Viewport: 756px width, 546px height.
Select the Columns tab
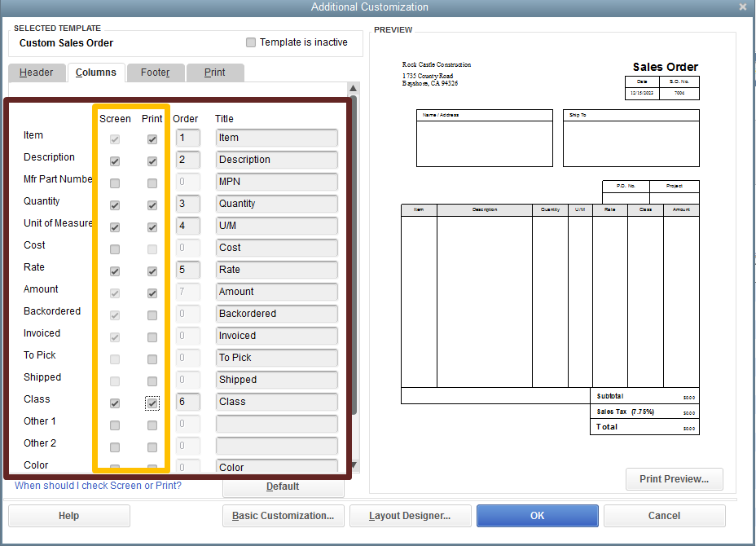coord(96,73)
